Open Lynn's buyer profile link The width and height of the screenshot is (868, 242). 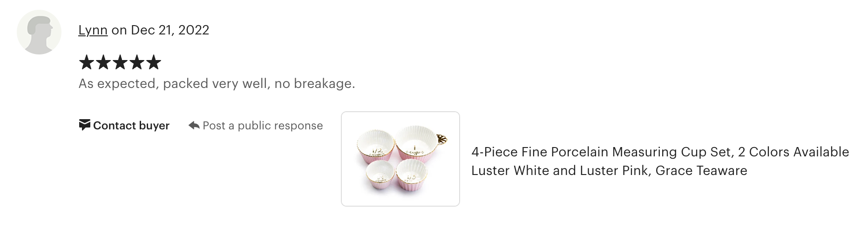[x=93, y=30]
